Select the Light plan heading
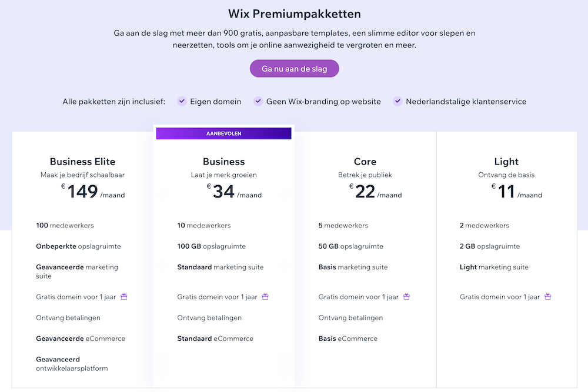The width and height of the screenshot is (588, 392). [x=506, y=162]
